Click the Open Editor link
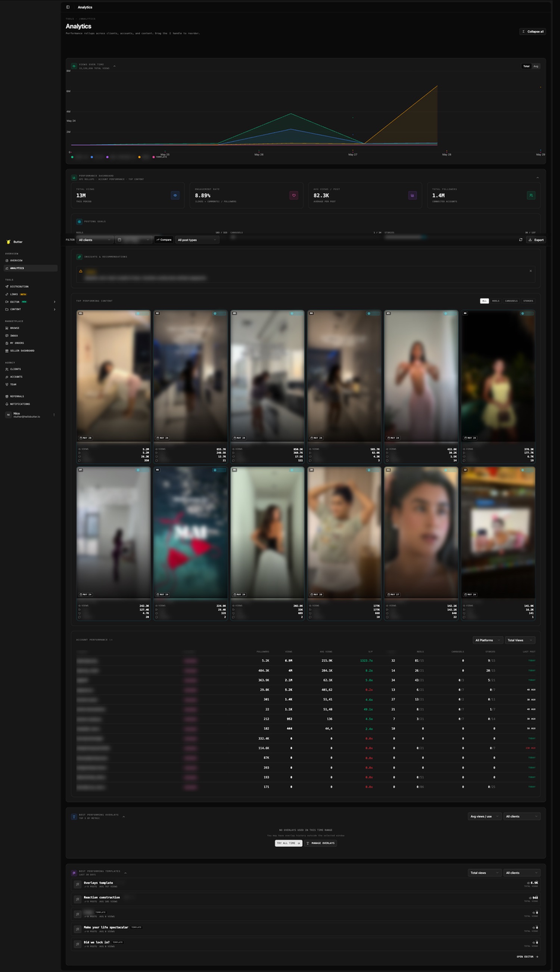This screenshot has height=972, width=560. click(527, 957)
